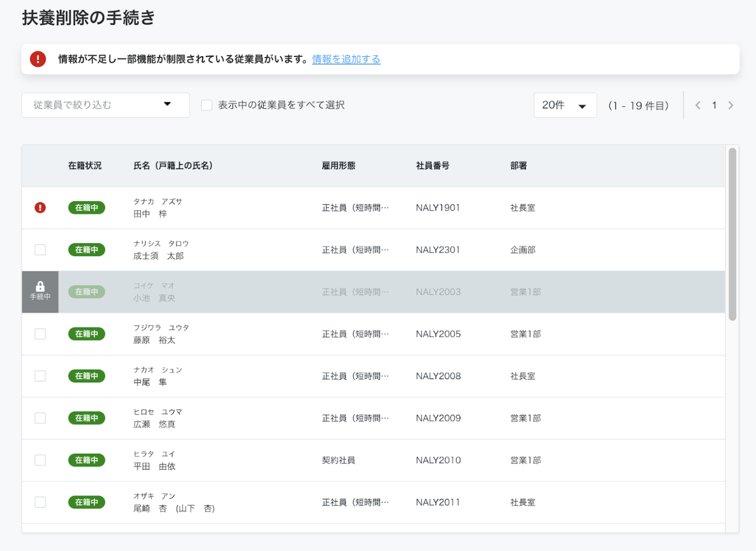This screenshot has height=551, width=756.
Task: Click 正社員(短時間… in NALY2009 row
Action: click(x=355, y=418)
